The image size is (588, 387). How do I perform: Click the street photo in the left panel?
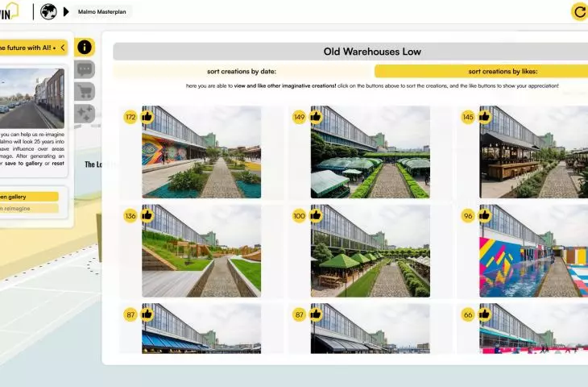(x=32, y=98)
